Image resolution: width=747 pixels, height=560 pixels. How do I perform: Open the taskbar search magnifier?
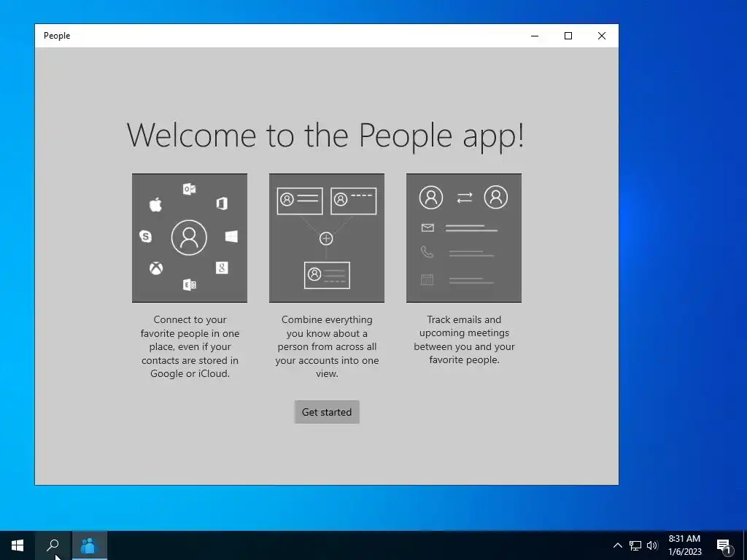[x=53, y=545]
